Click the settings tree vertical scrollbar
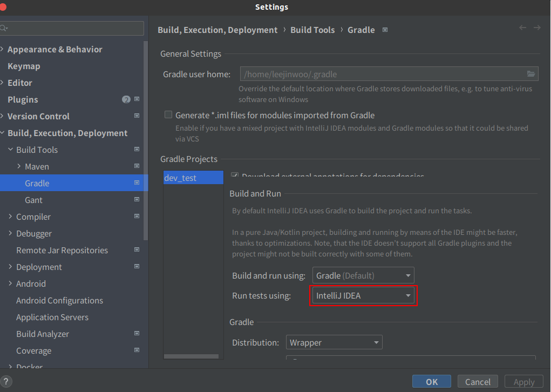551x392 pixels. (x=146, y=140)
